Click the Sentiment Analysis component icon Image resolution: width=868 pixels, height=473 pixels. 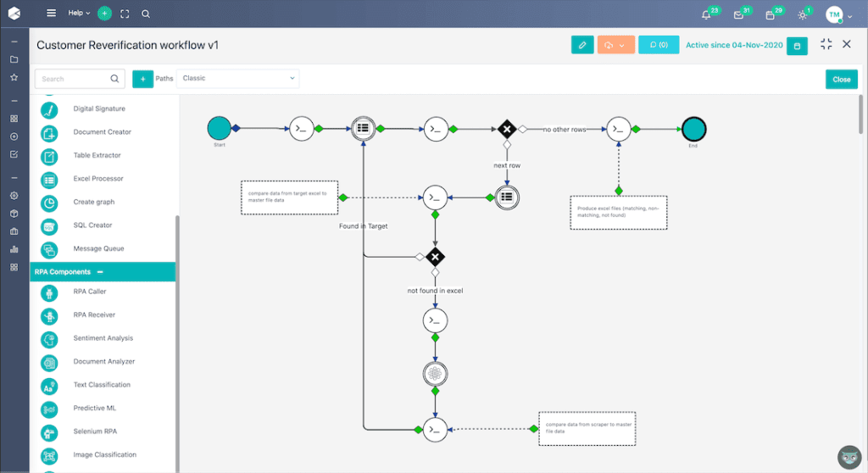coord(49,339)
